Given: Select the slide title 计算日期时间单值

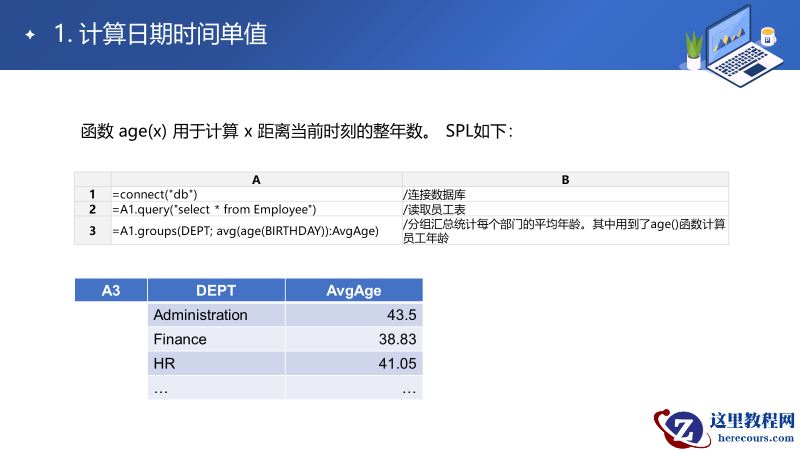Looking at the screenshot, I should 161,34.
